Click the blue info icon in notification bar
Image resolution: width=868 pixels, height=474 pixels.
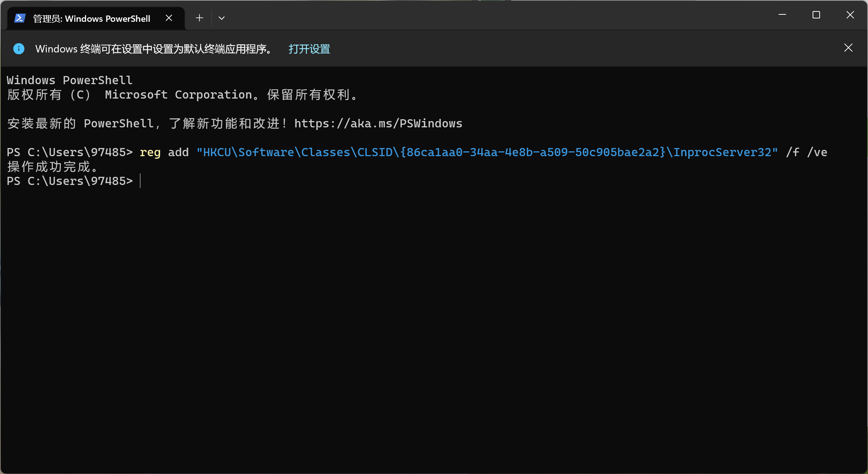pyautogui.click(x=19, y=49)
